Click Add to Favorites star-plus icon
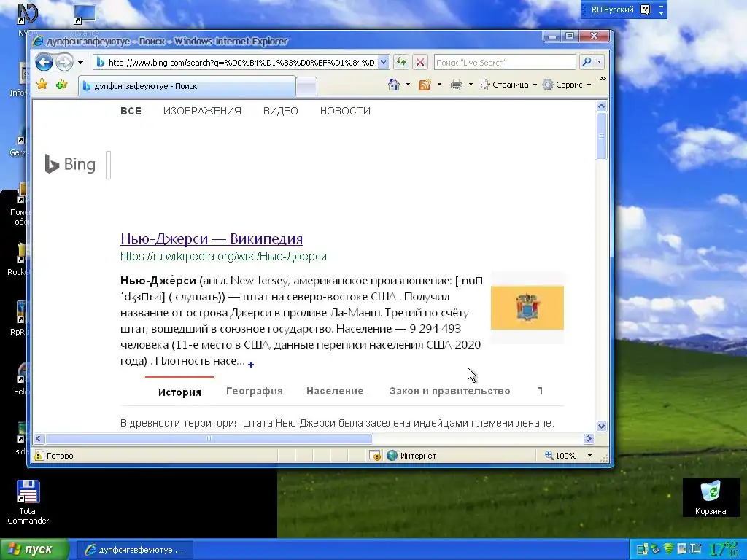747x560 pixels. tap(61, 85)
